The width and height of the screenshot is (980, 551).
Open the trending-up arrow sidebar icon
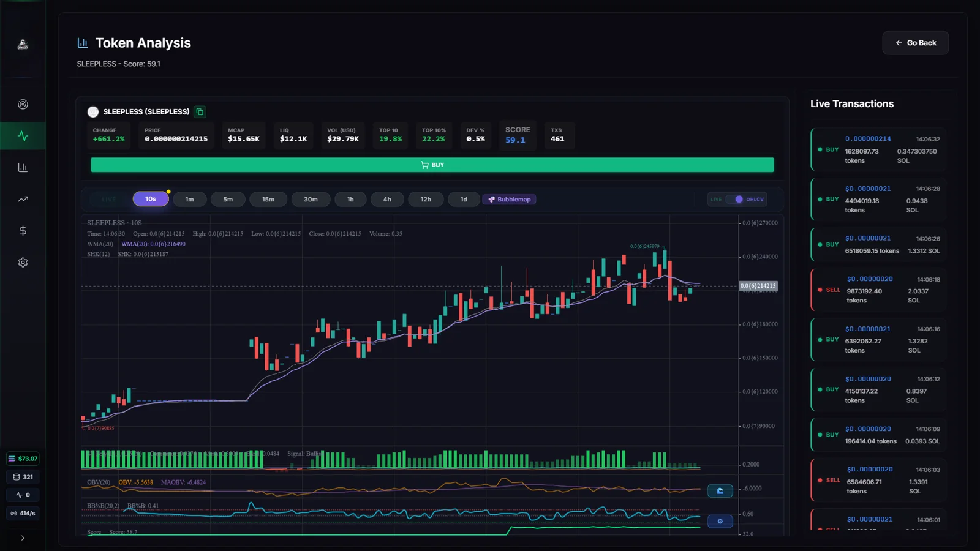click(23, 199)
